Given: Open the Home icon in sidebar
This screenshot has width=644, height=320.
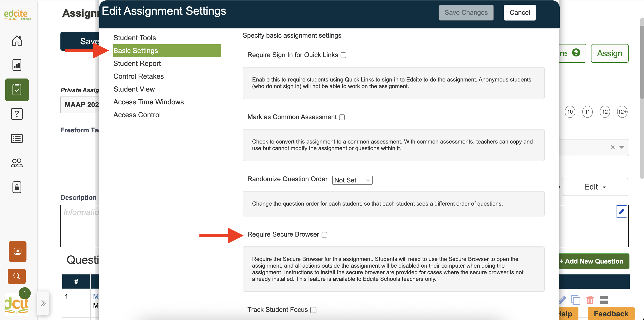Looking at the screenshot, I should [x=17, y=41].
